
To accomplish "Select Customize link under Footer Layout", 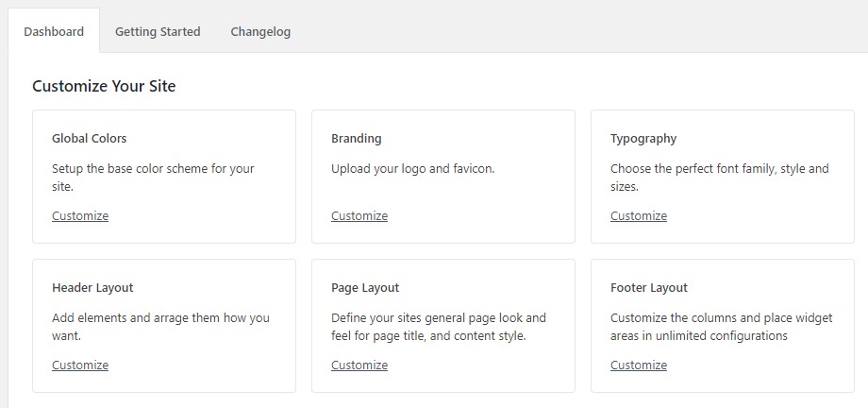I will click(639, 365).
